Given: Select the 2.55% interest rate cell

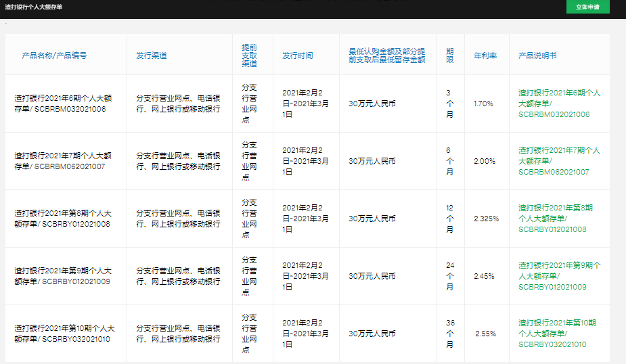Looking at the screenshot, I should click(485, 334).
